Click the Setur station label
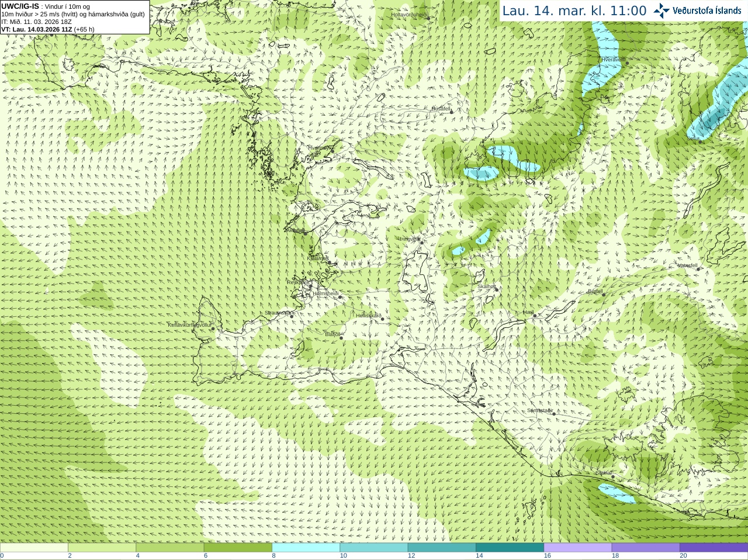Screen dimensions: 748x560 coord(694,139)
